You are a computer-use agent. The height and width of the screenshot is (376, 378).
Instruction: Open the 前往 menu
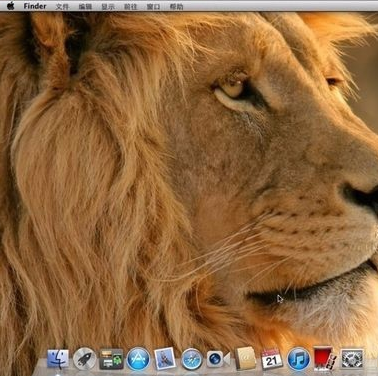(x=130, y=6)
